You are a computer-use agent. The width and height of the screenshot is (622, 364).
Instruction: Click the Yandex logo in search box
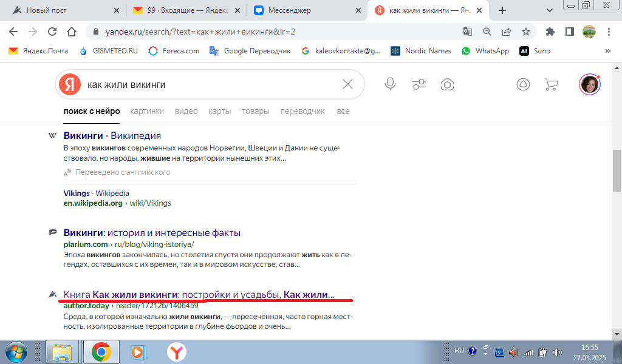click(x=70, y=84)
